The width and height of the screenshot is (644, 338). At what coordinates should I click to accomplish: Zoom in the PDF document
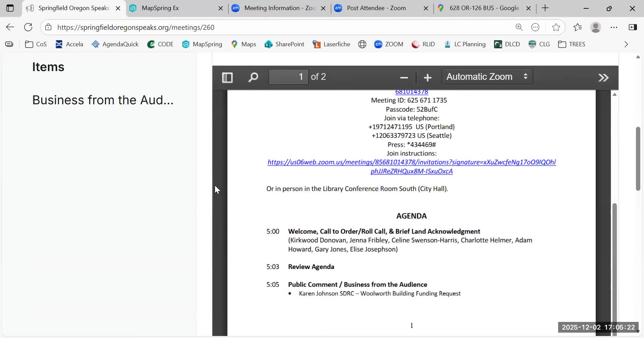[x=427, y=77]
